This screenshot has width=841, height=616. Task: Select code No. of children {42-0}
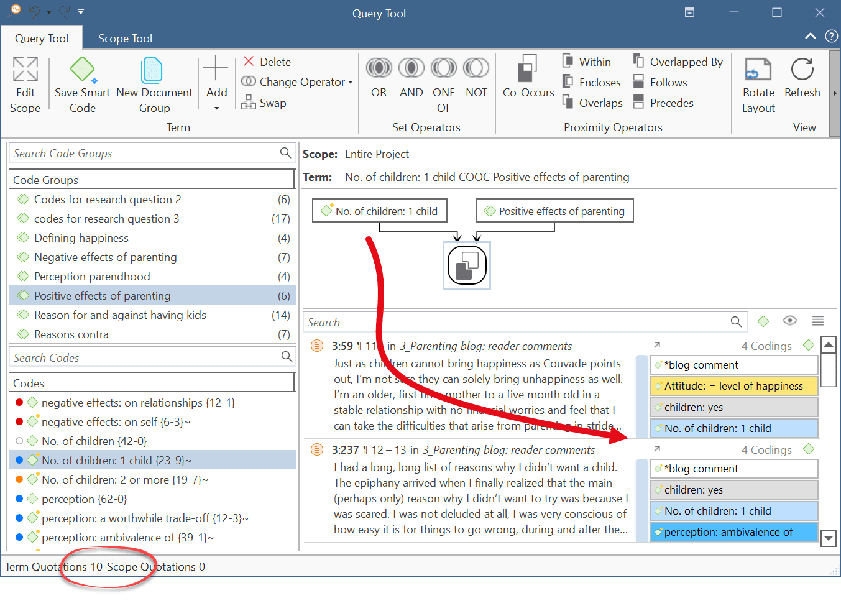tap(152, 441)
